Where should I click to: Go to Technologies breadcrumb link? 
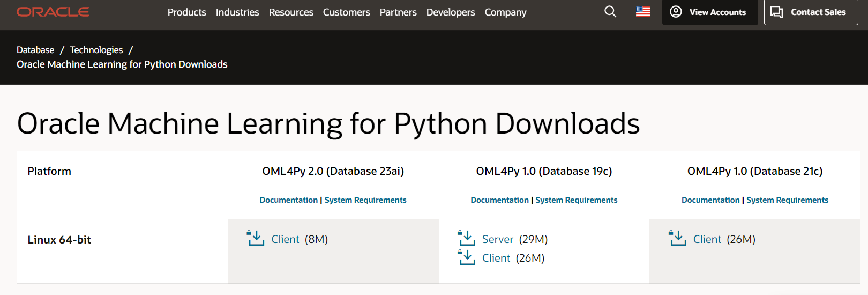click(96, 50)
